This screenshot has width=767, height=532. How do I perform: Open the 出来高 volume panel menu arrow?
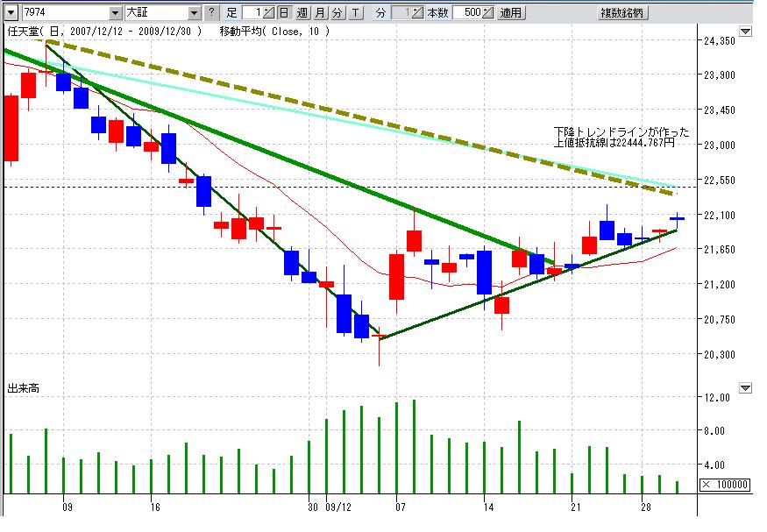(745, 387)
